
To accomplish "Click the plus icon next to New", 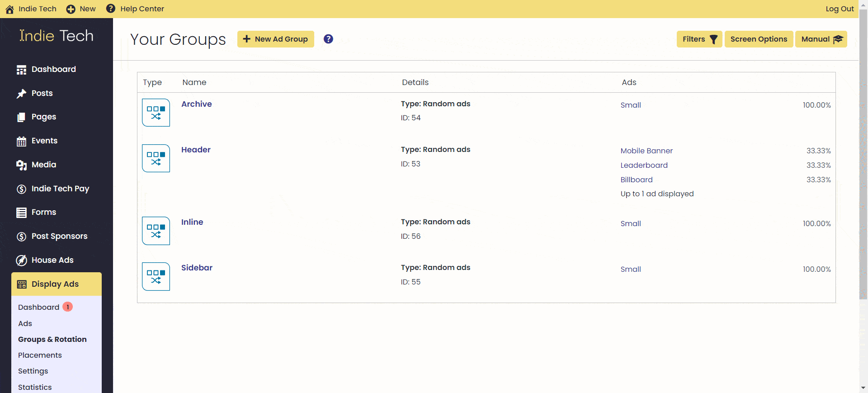I will coord(71,9).
